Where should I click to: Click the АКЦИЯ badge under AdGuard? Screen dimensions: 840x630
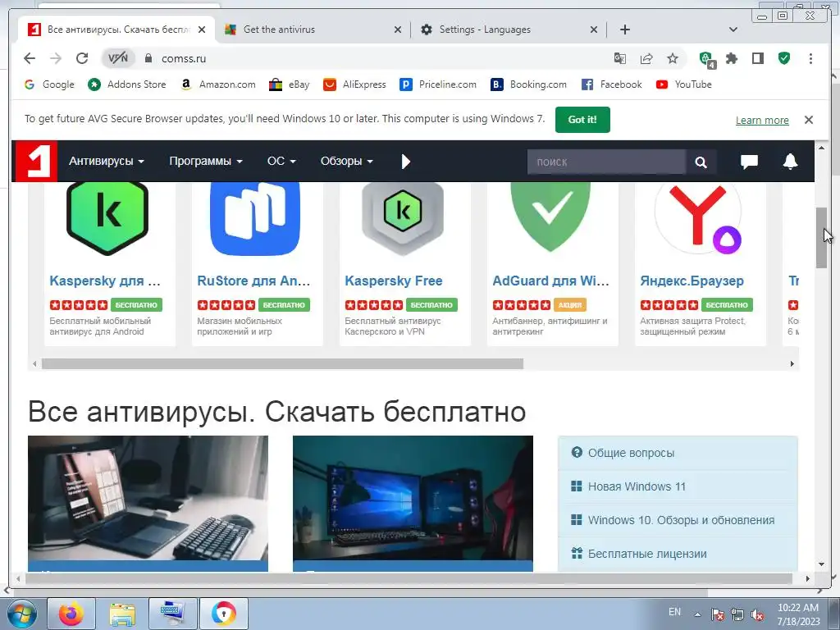569,305
